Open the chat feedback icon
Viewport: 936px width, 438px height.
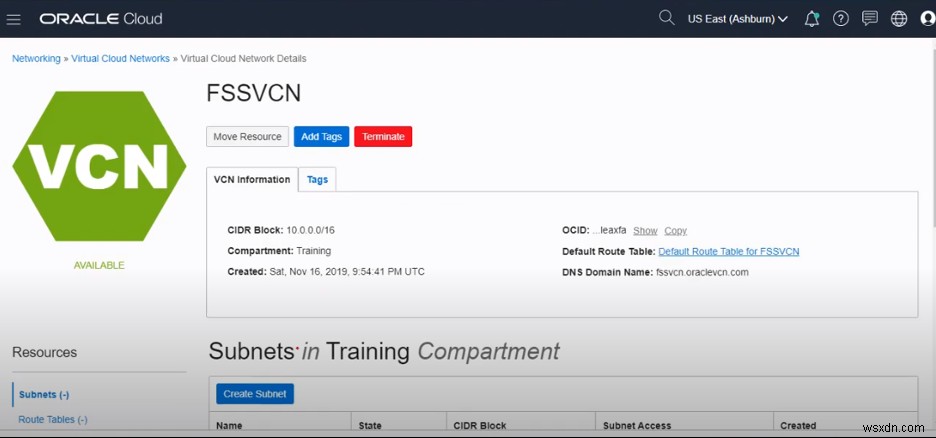pyautogui.click(x=870, y=18)
